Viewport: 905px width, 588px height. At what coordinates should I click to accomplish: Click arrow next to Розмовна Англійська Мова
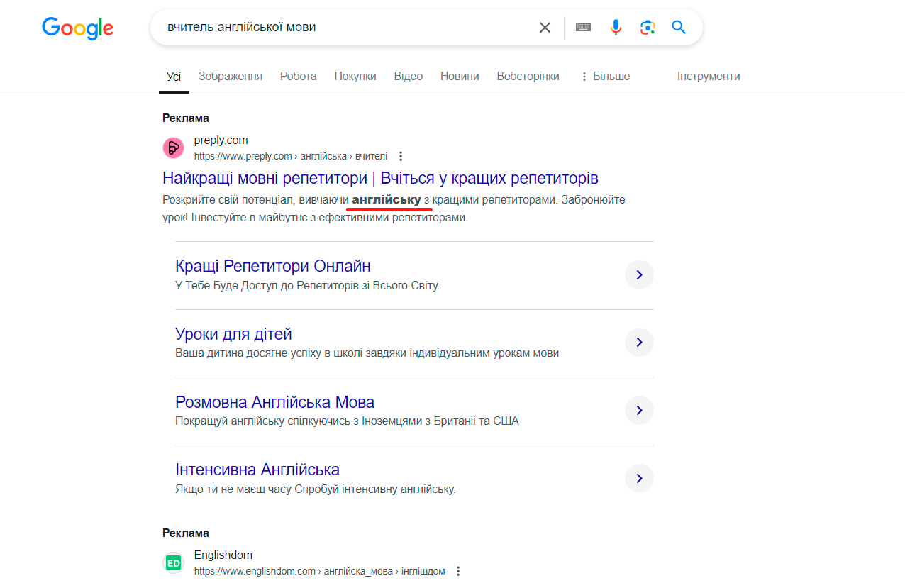point(639,410)
